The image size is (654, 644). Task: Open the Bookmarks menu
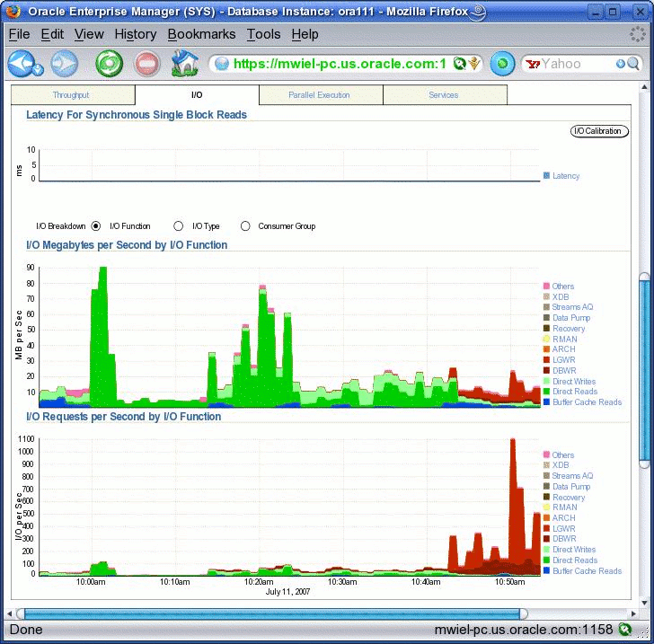pos(201,34)
